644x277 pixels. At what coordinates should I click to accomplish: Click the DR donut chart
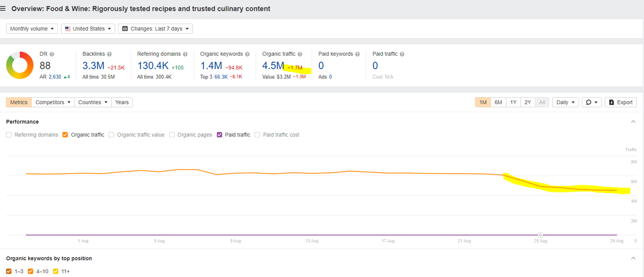[x=20, y=65]
